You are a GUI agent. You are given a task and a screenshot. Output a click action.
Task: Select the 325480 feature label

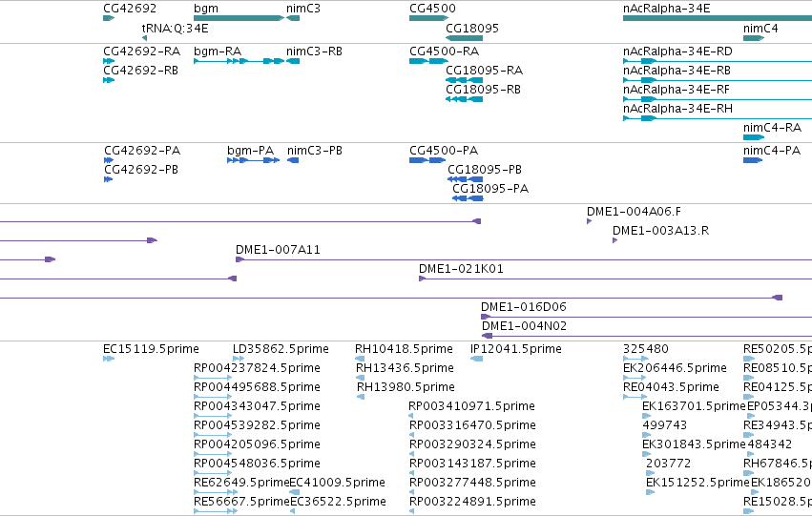645,349
